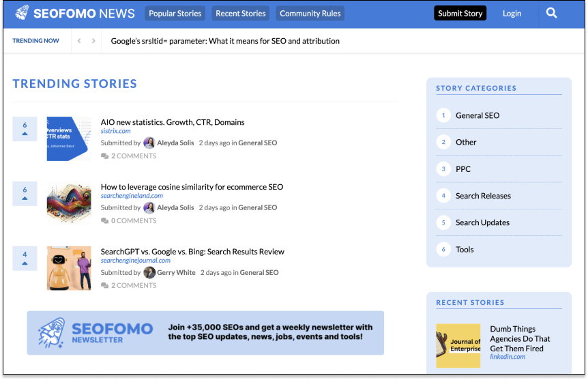Click Gerry White author name
Image resolution: width=588 pixels, height=380 pixels.
coord(176,272)
